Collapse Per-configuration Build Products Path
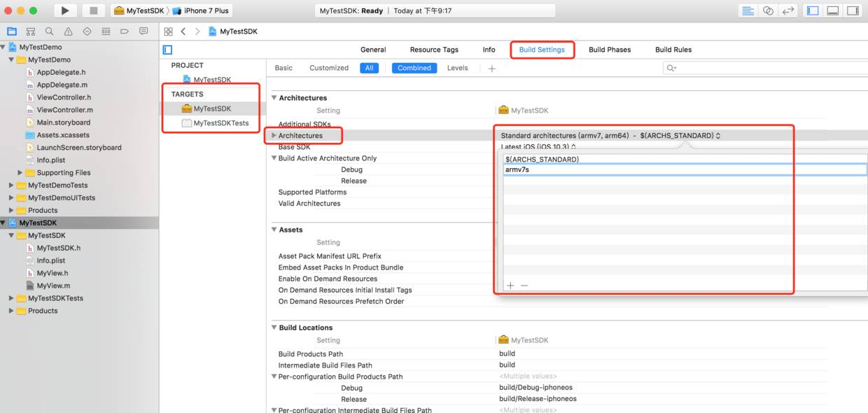 click(x=274, y=377)
